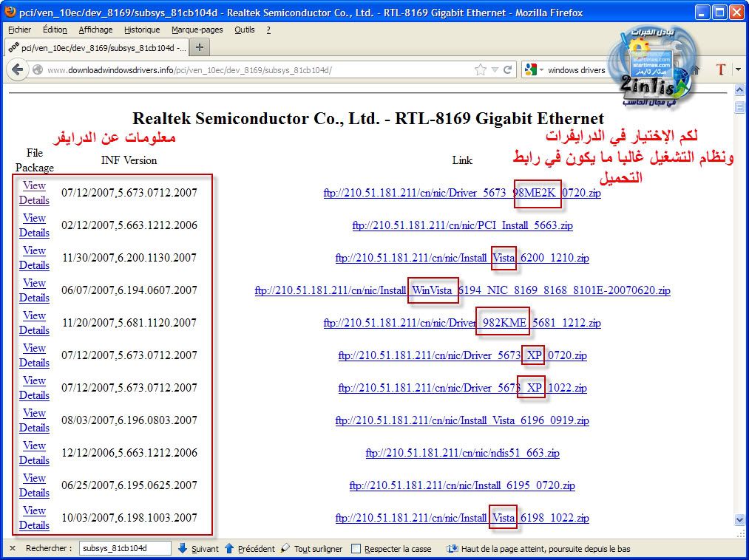
Task: Open PCI_Install_5663.zip download link
Action: click(x=462, y=225)
